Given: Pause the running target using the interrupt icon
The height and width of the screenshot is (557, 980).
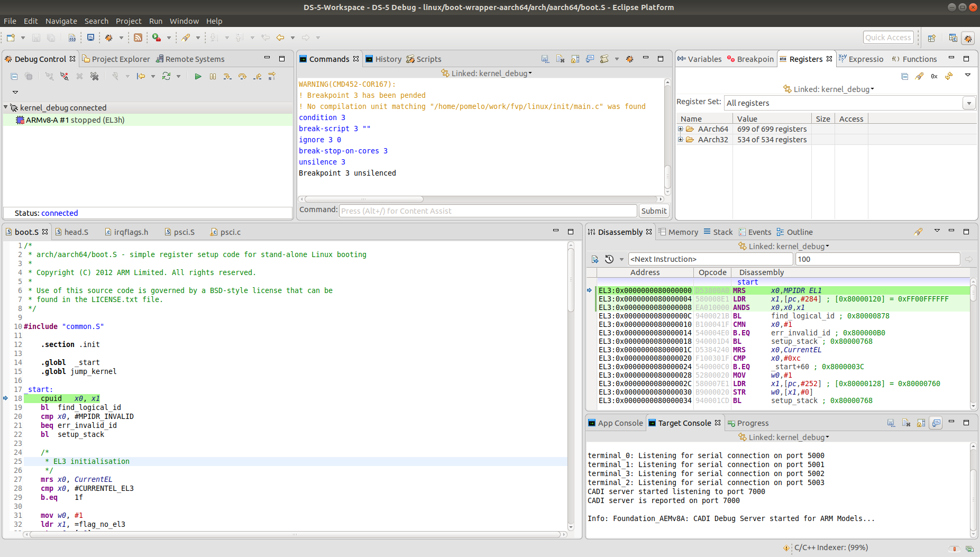Looking at the screenshot, I should pos(213,77).
